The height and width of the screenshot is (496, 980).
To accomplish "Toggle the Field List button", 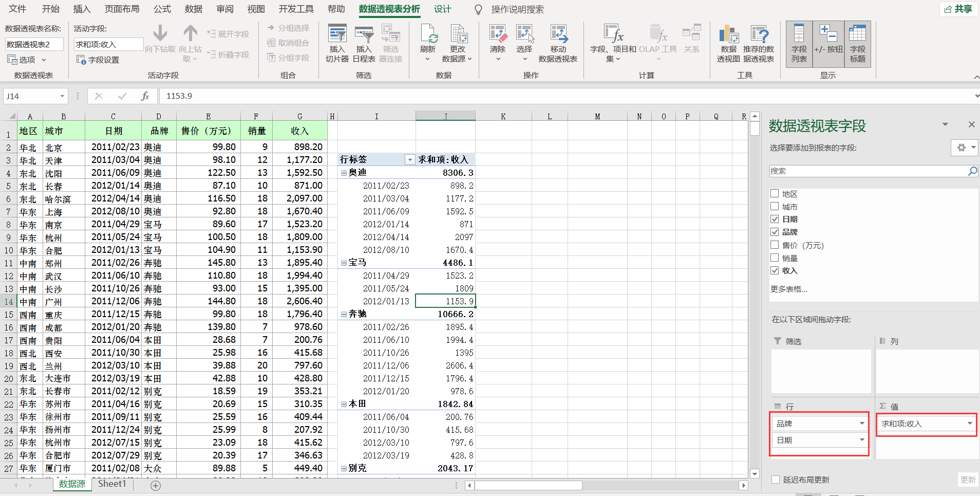I will click(x=799, y=44).
